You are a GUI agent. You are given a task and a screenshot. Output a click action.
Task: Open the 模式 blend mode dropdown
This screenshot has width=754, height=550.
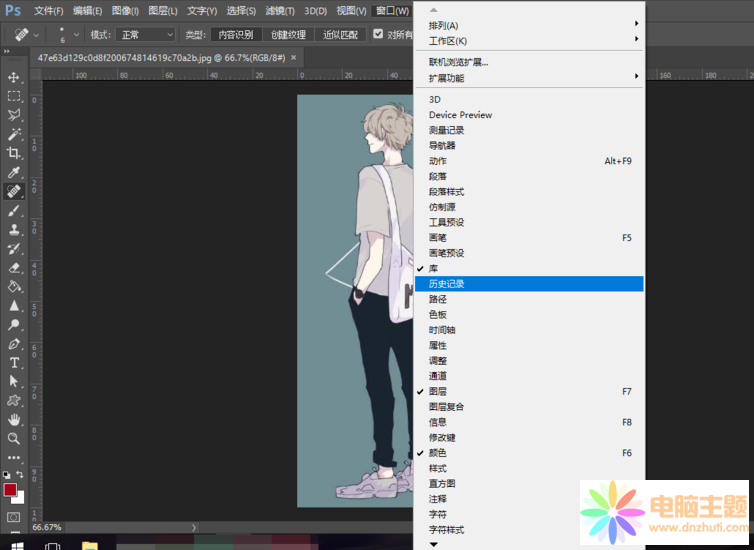[x=147, y=34]
